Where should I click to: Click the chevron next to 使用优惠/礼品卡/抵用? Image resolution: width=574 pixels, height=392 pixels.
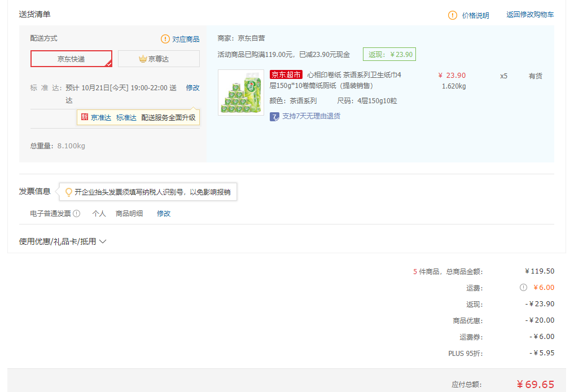(x=103, y=242)
